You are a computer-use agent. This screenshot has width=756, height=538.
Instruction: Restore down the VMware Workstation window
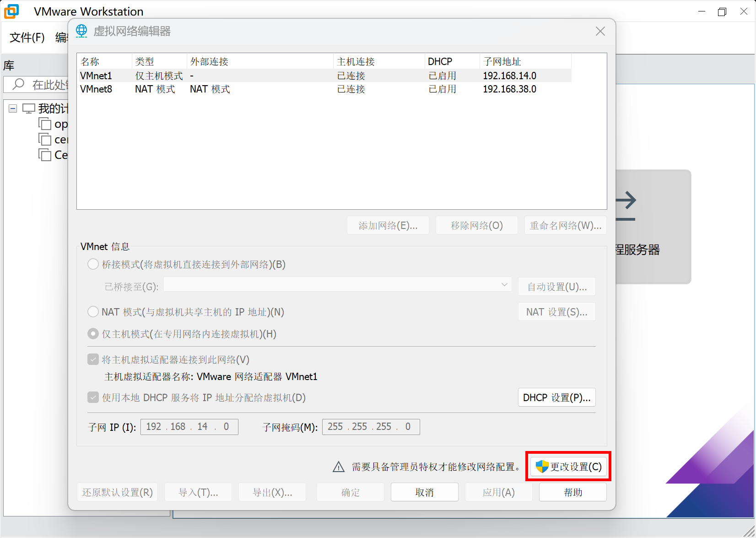[722, 11]
